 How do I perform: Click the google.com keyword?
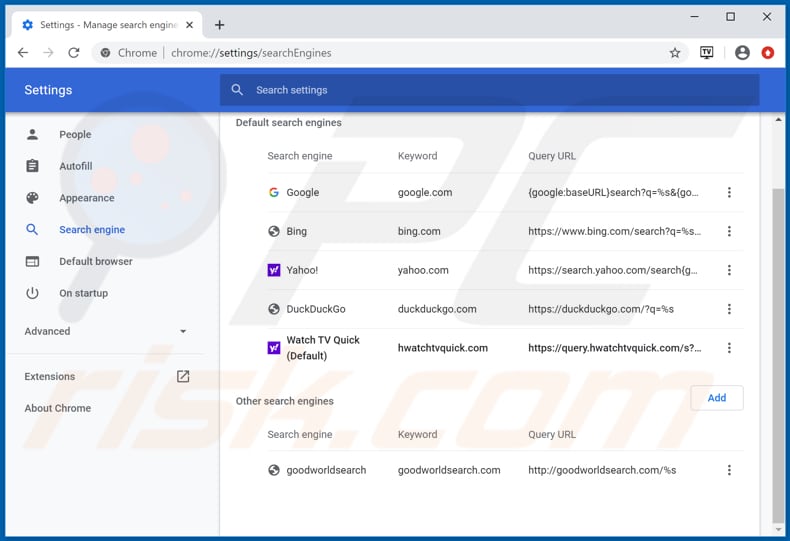point(425,192)
